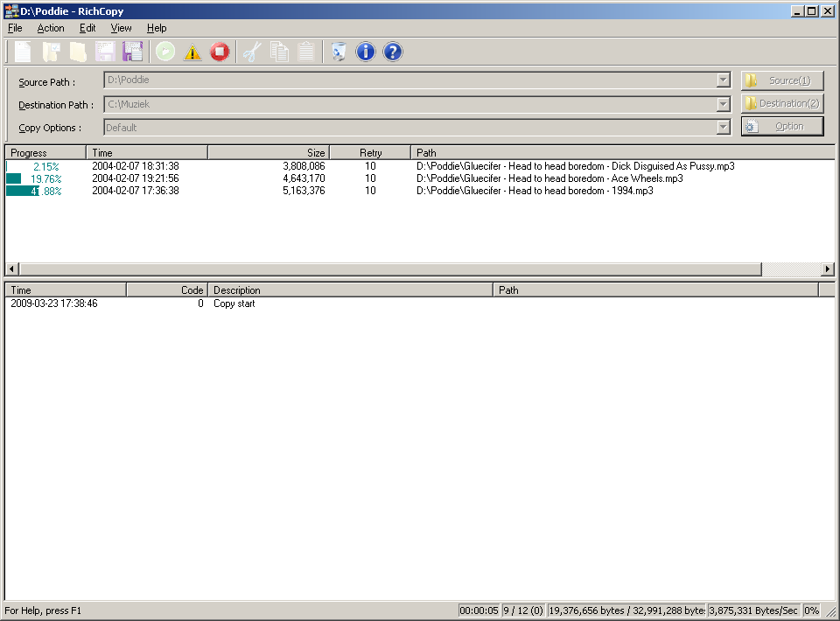Click the New document toolbar icon

[23, 52]
